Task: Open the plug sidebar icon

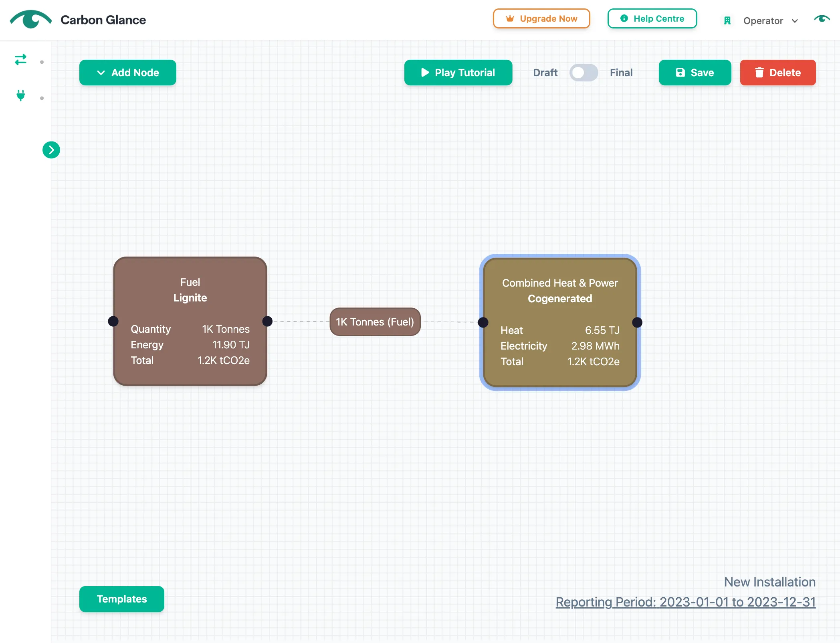Action: [x=20, y=95]
